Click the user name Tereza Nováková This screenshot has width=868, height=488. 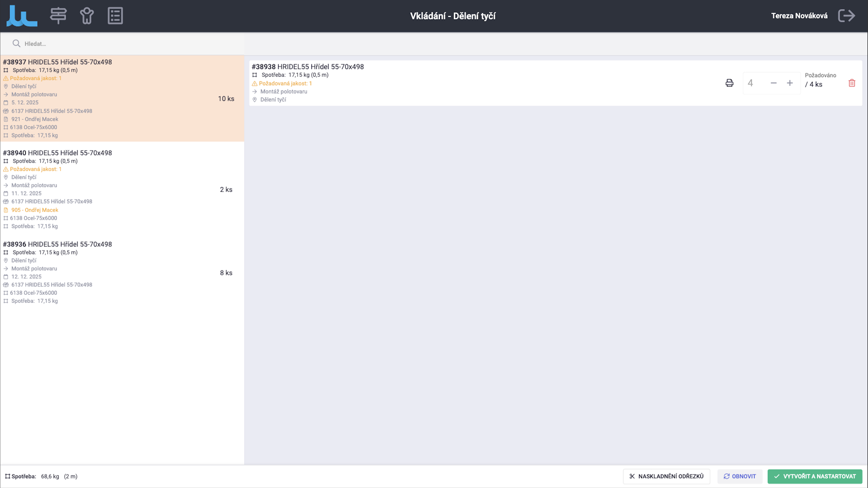tap(799, 16)
